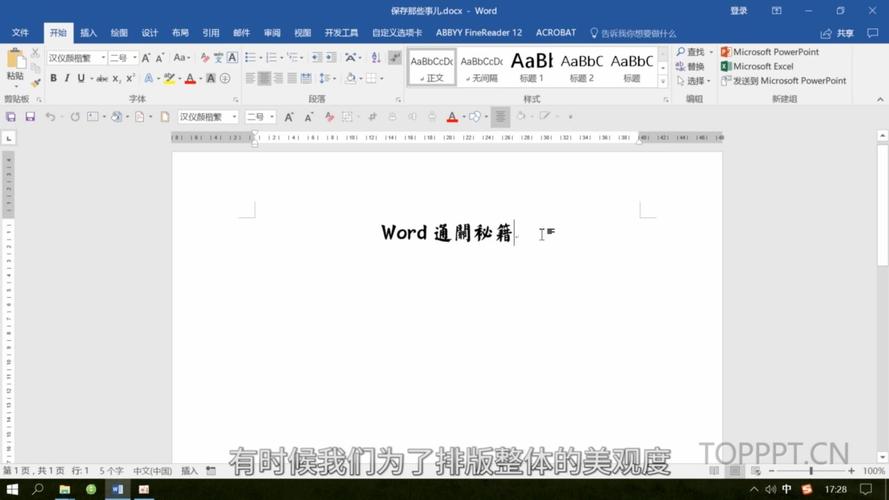Switch to the Design (设计) tab
Image resolution: width=889 pixels, height=500 pixels.
pos(150,33)
